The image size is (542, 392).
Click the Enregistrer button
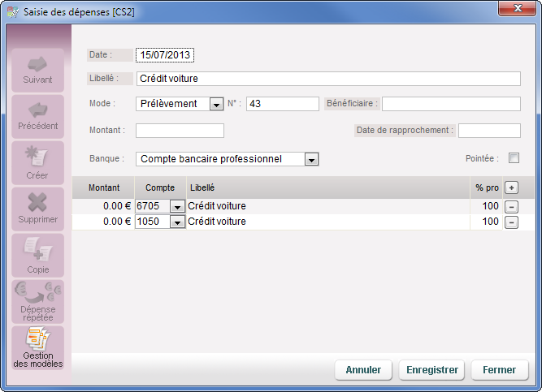click(x=431, y=369)
